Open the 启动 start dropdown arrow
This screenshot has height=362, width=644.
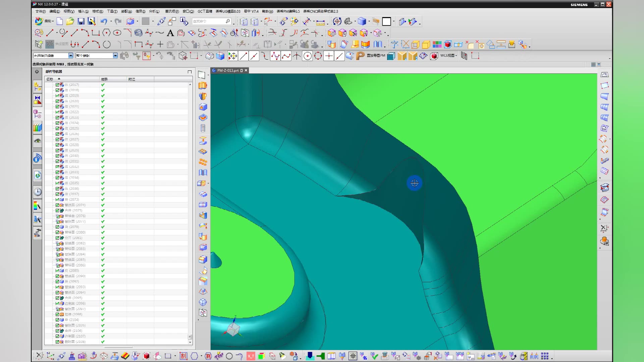(53, 21)
